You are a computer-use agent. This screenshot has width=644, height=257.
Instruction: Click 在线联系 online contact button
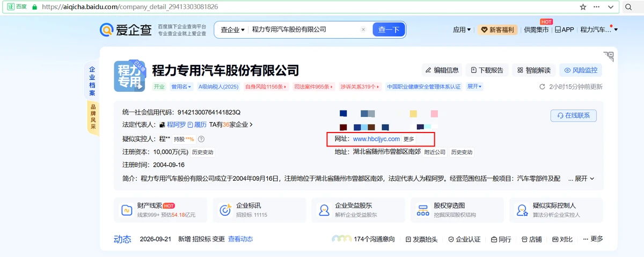(x=574, y=115)
